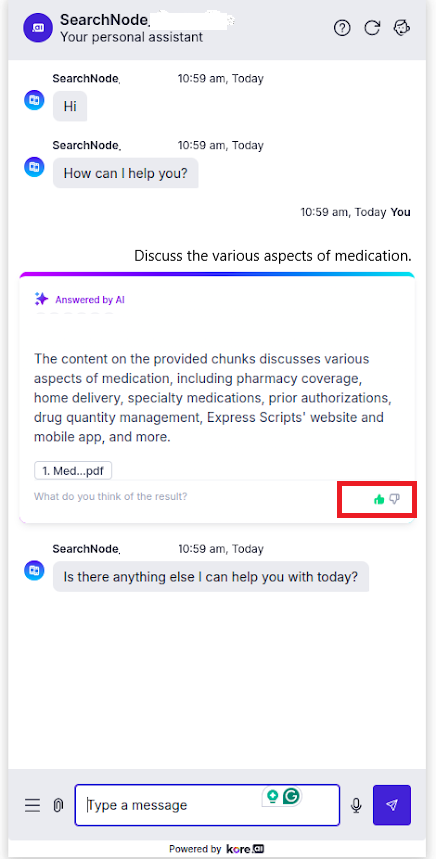The height and width of the screenshot is (859, 436).
Task: Open the hamburger menu beside message box
Action: click(x=32, y=805)
